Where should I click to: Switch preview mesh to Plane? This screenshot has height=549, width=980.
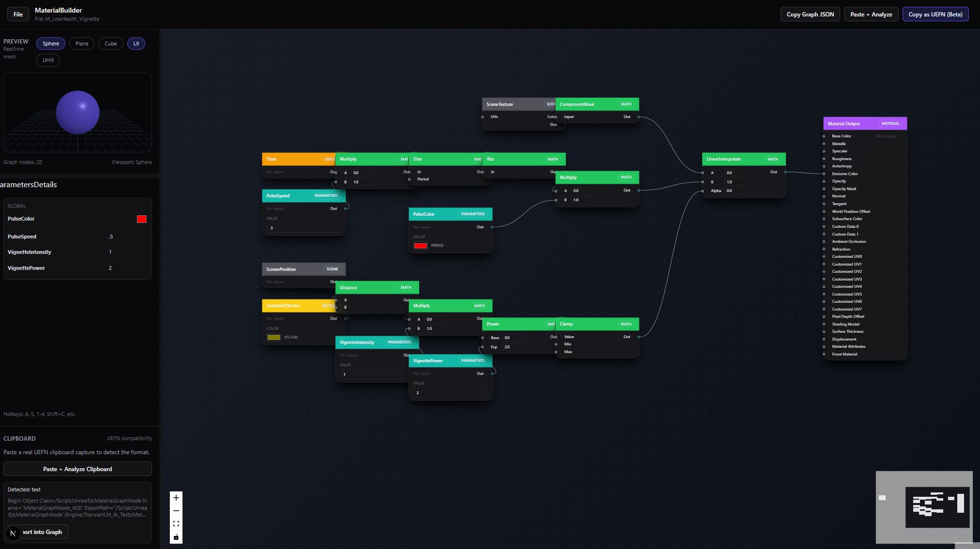coord(82,44)
